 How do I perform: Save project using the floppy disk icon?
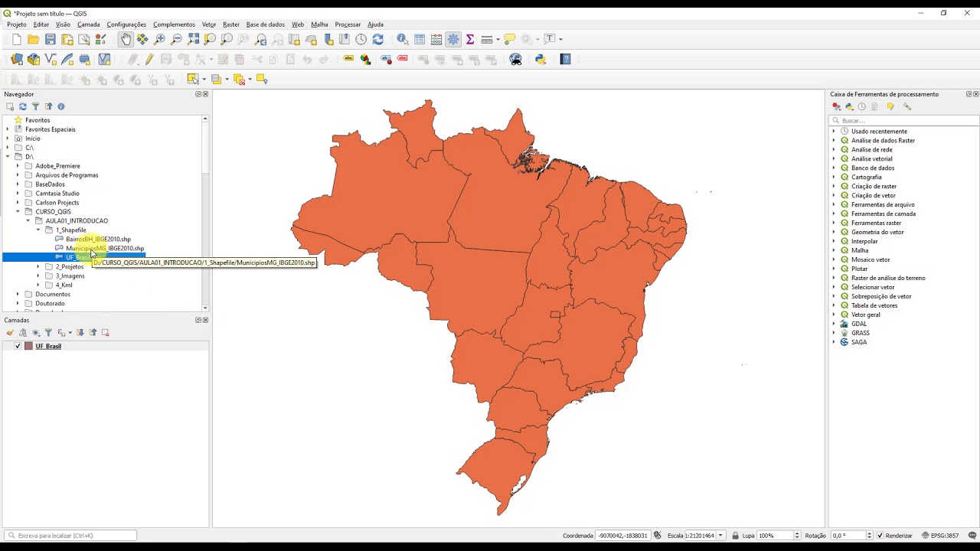coord(50,39)
